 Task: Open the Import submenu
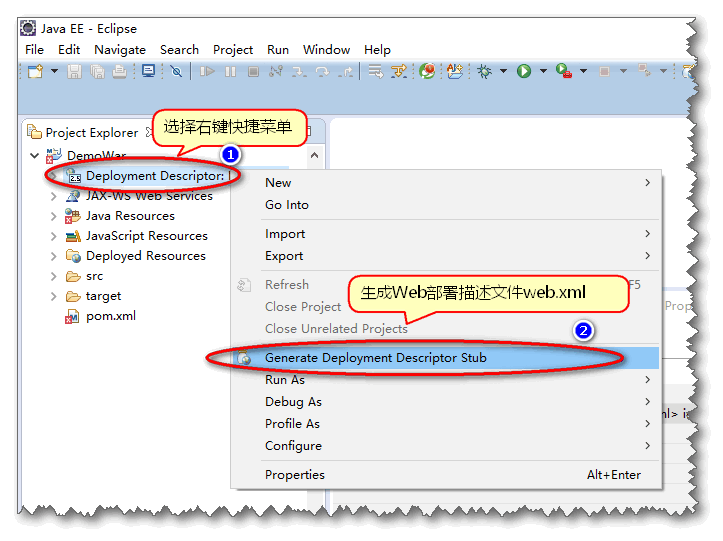point(446,234)
